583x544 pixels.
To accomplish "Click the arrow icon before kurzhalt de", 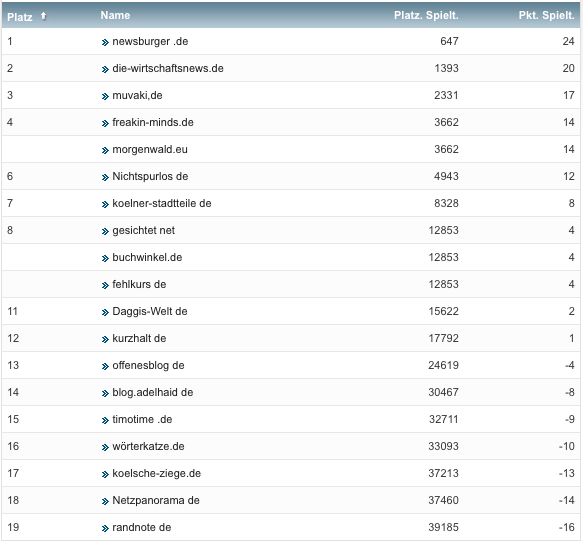I will point(105,339).
